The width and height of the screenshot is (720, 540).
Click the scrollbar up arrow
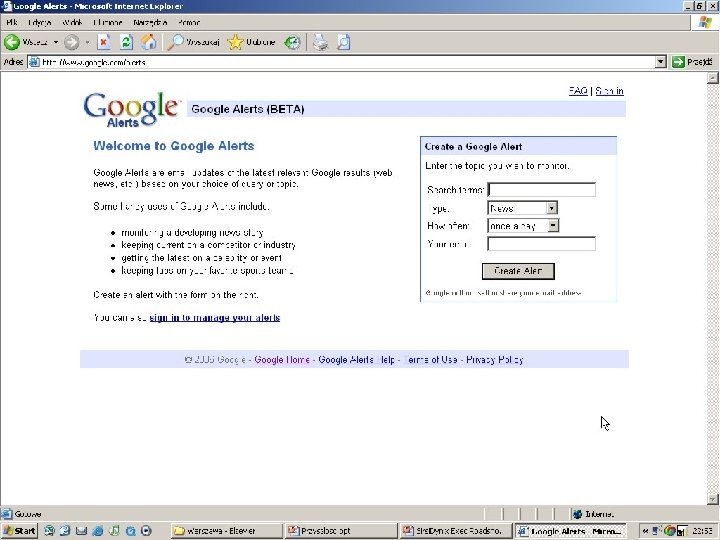pyautogui.click(x=713, y=78)
